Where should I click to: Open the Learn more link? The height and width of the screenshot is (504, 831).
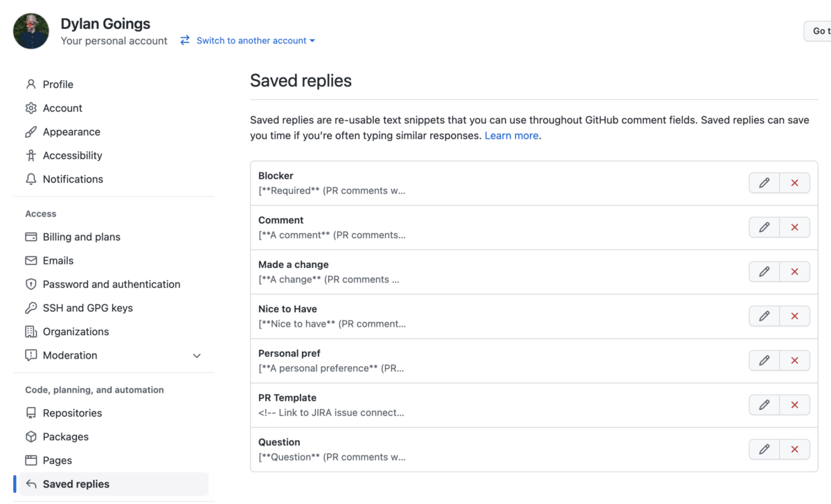[511, 135]
